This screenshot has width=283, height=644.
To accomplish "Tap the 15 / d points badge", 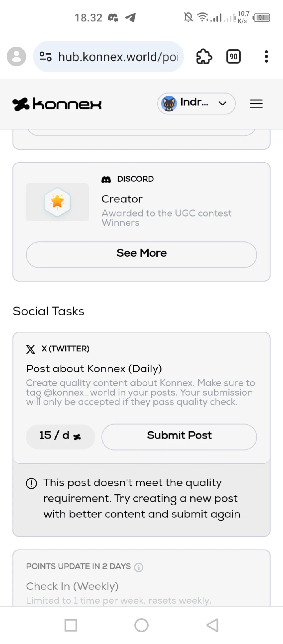I will point(60,437).
